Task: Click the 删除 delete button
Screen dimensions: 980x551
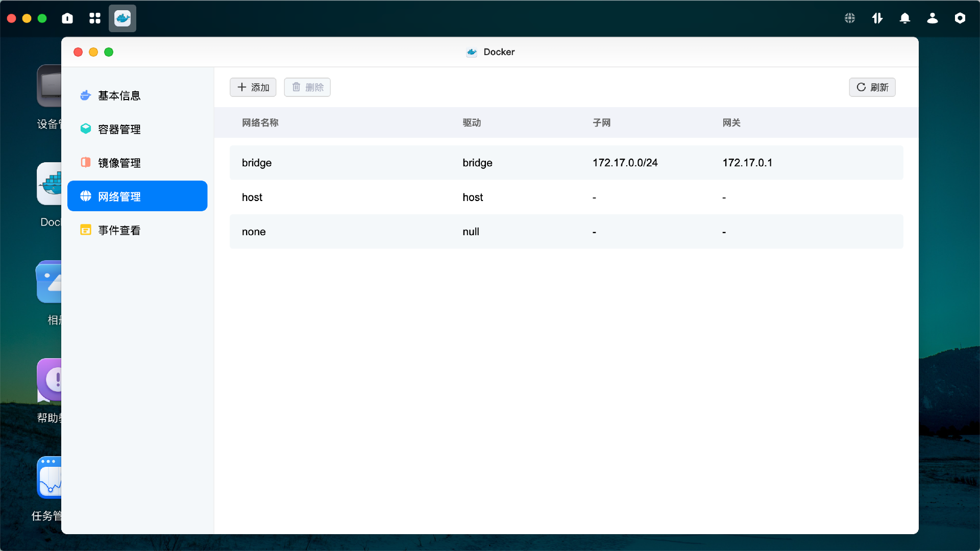Action: point(307,87)
